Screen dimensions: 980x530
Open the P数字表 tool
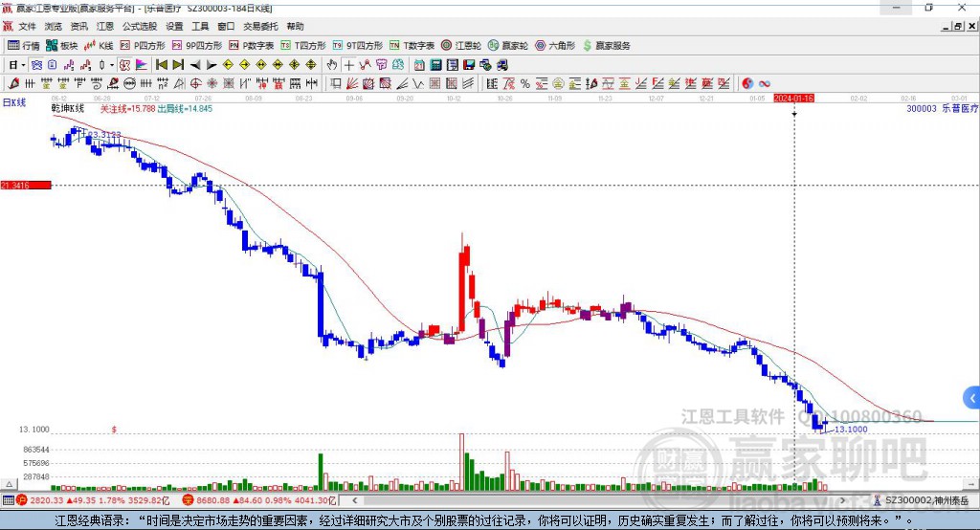click(252, 46)
